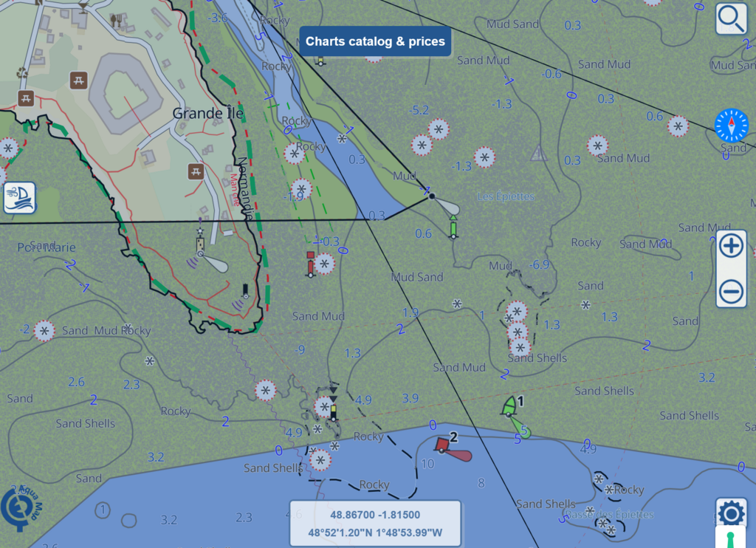Tap the Aqua Map logo icon
Screen dimensions: 756x548
(21, 507)
